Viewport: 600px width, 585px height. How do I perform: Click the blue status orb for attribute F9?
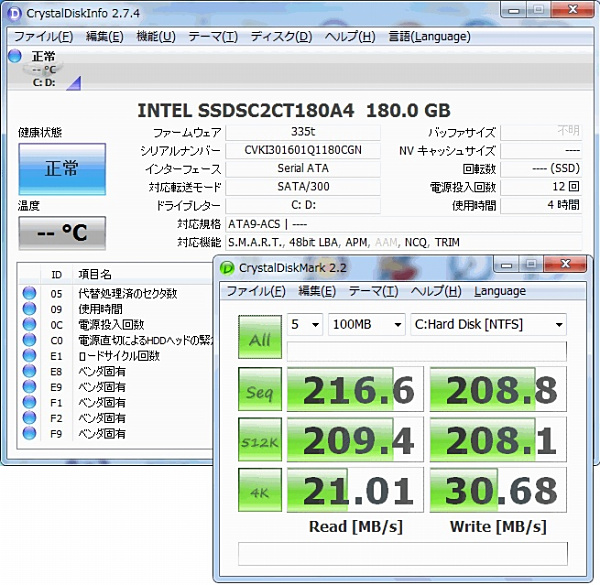[29, 433]
